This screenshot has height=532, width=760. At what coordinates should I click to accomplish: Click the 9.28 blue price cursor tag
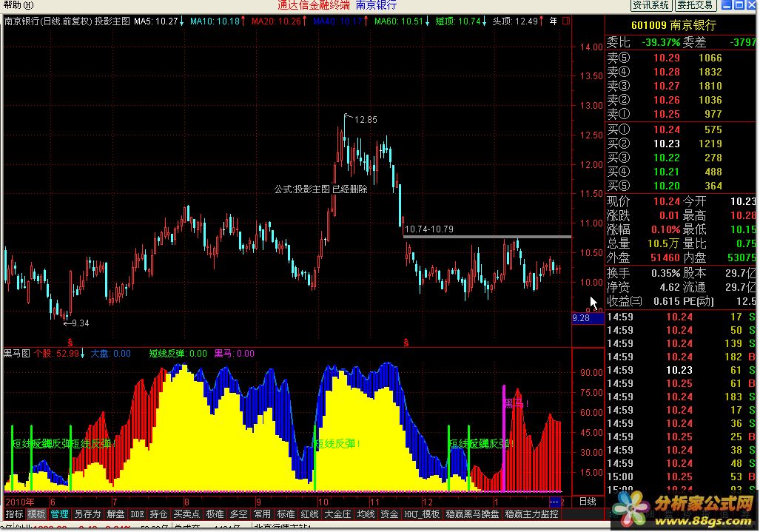[x=588, y=318]
